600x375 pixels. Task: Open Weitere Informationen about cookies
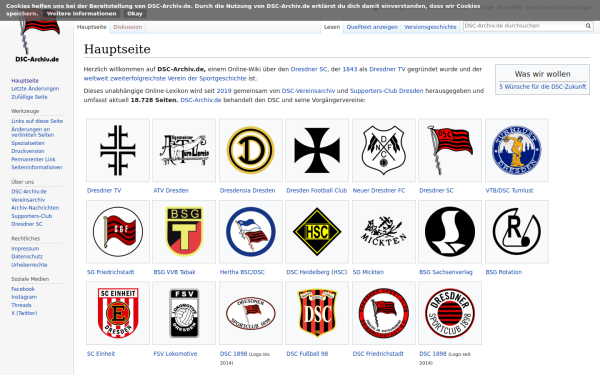(x=82, y=13)
